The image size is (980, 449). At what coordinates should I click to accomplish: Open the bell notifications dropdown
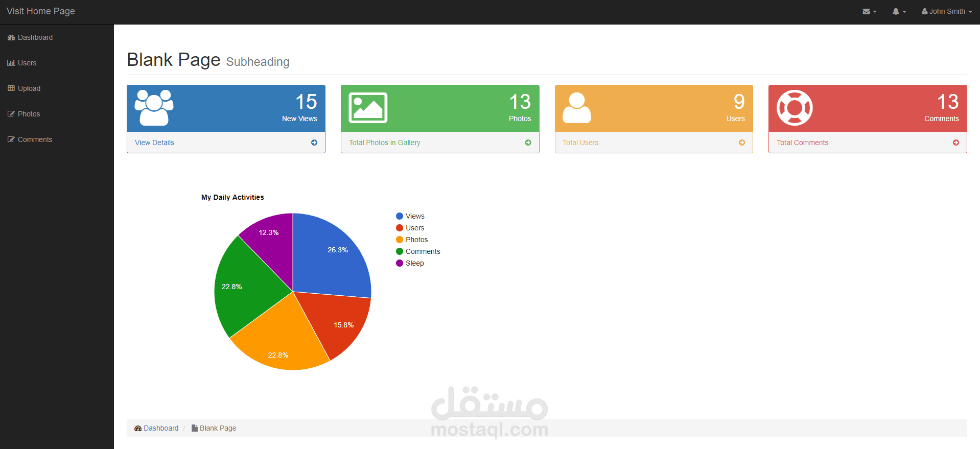pos(899,11)
